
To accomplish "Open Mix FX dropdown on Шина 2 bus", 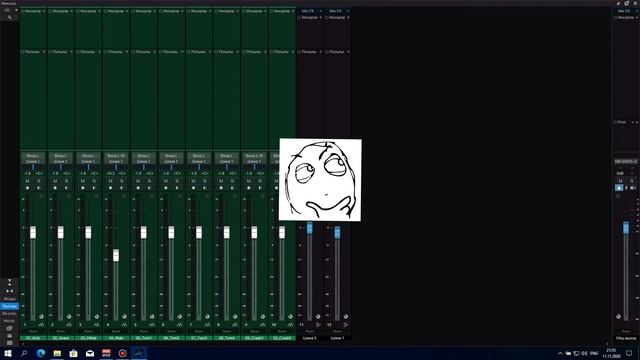I will [320, 11].
